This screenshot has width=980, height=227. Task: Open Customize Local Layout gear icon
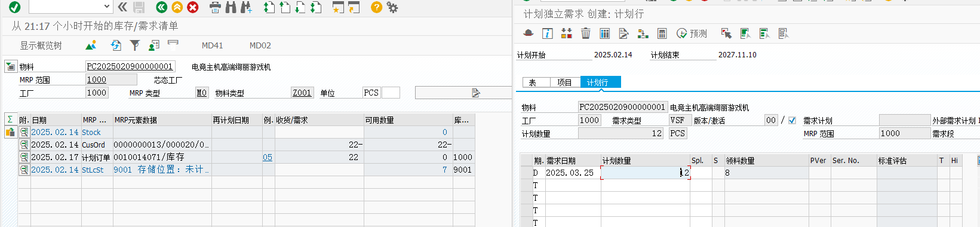tap(392, 8)
